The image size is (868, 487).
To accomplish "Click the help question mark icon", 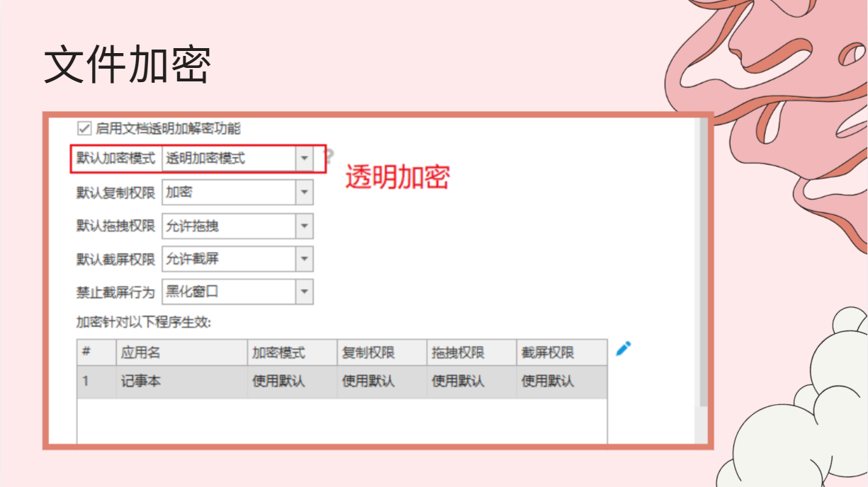I will pos(328,157).
